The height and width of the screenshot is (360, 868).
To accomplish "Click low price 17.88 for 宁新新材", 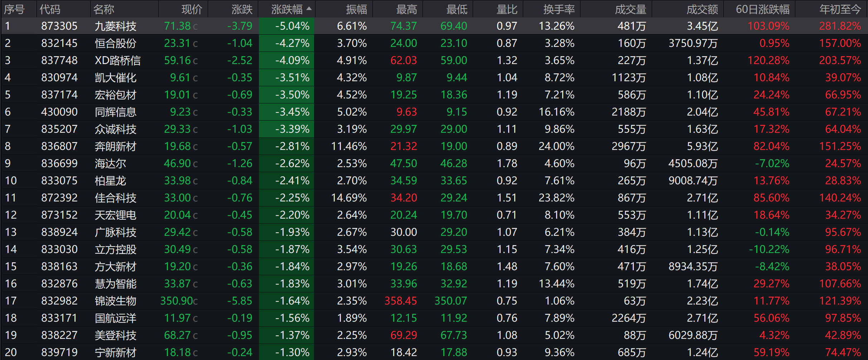I will pos(454,352).
